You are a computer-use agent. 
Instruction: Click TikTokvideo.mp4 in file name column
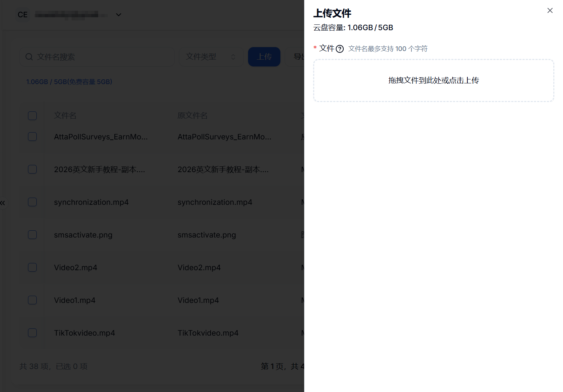click(x=84, y=333)
